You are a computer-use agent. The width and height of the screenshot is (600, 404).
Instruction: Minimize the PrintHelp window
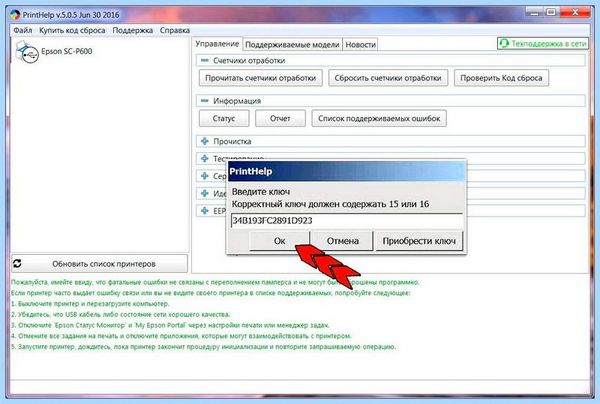point(535,13)
